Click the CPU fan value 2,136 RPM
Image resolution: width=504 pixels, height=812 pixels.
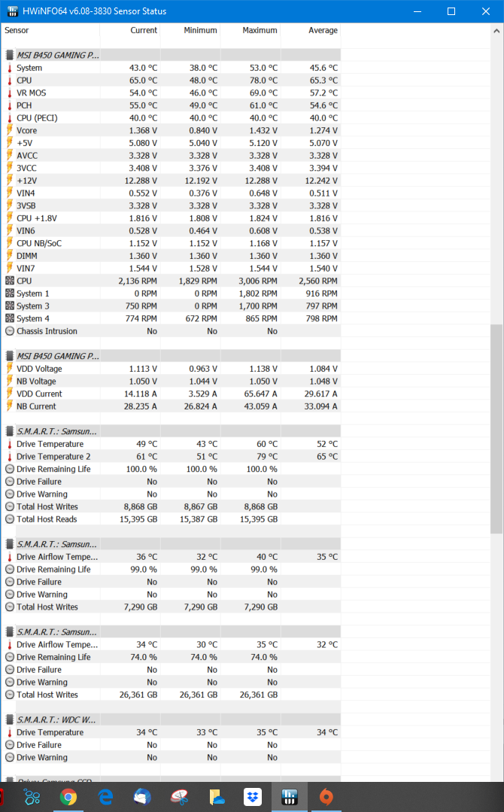coord(138,281)
